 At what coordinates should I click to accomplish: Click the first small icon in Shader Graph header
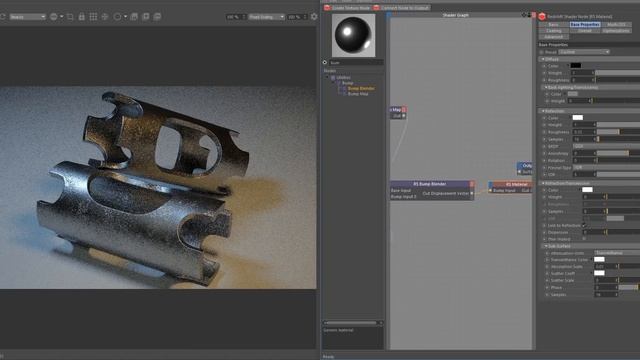click(x=524, y=15)
